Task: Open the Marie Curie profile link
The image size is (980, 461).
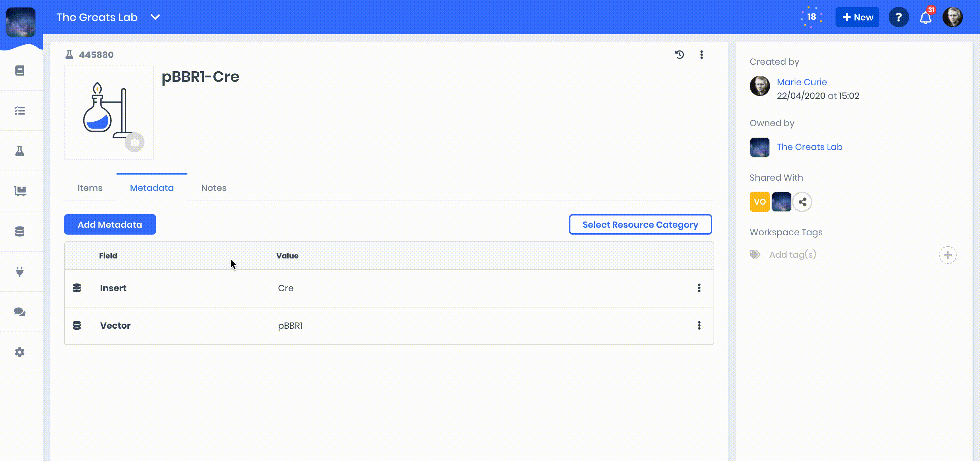Action: click(x=801, y=82)
